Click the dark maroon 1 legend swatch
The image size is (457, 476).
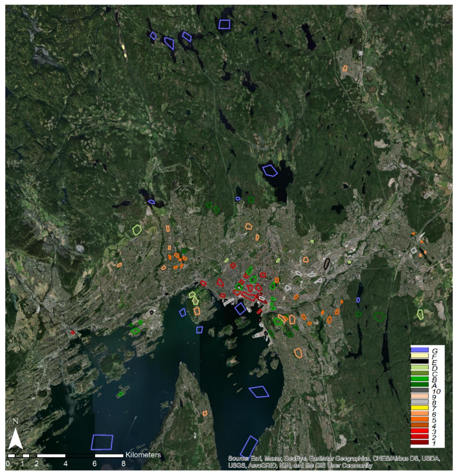(x=419, y=442)
